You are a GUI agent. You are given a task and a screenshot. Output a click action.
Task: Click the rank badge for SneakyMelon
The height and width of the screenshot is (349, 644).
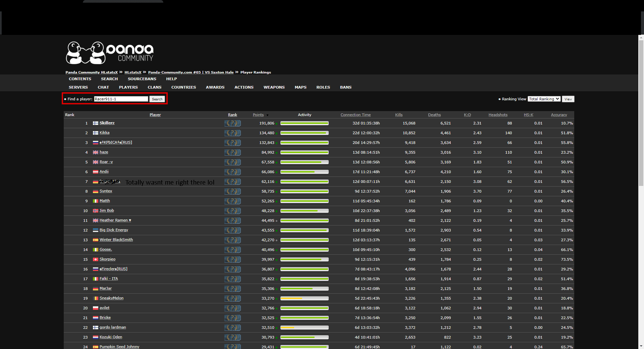[x=232, y=298]
